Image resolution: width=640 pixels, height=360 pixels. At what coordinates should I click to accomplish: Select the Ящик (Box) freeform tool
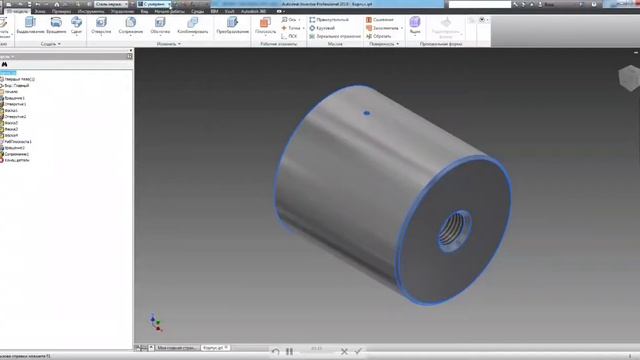point(415,24)
